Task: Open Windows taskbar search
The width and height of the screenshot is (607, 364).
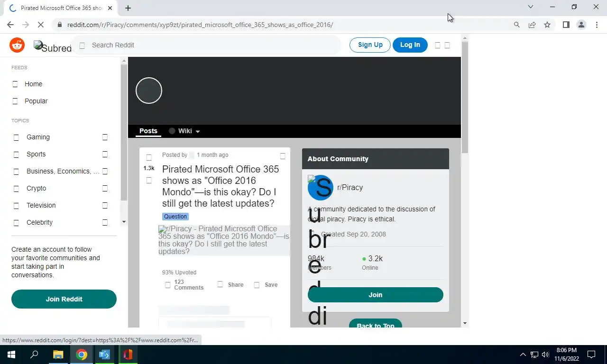Action: [x=34, y=355]
